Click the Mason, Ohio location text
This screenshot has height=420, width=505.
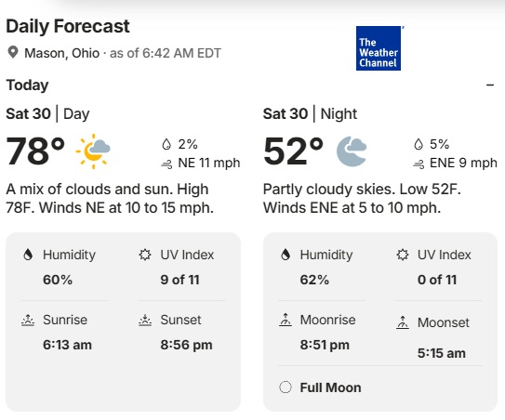[x=61, y=53]
